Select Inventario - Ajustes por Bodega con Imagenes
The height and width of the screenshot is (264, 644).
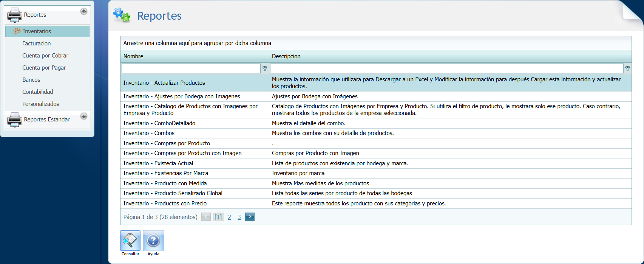(x=376, y=96)
